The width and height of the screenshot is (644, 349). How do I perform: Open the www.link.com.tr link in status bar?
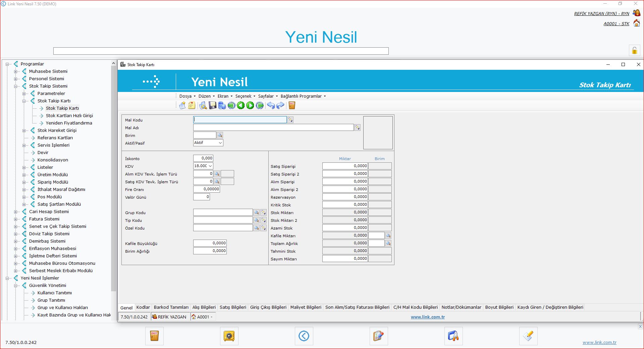click(428, 317)
